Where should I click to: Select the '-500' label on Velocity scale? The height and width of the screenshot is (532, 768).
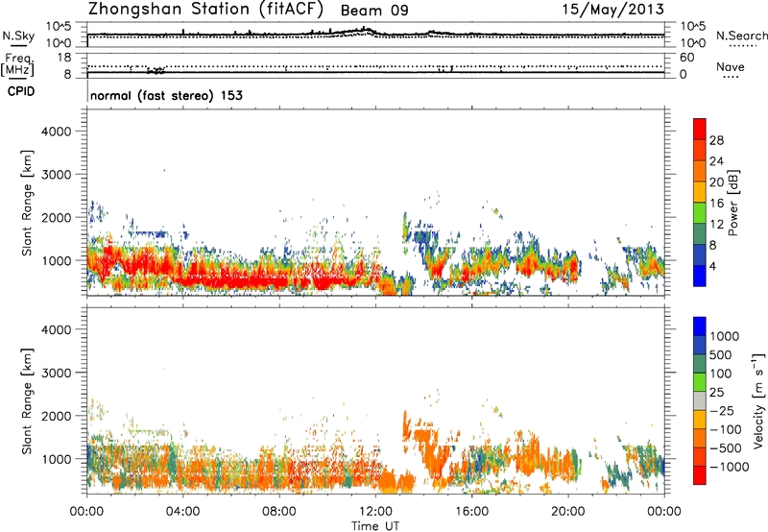(x=725, y=447)
